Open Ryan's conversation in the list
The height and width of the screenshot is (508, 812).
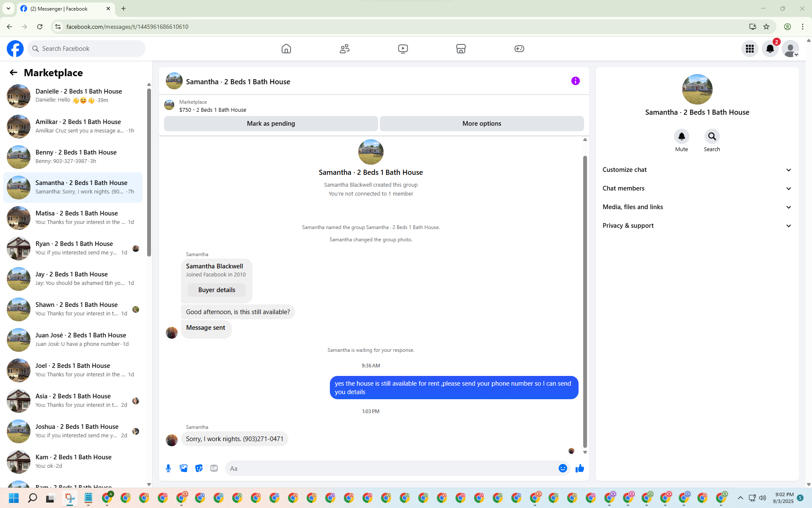tap(73, 248)
